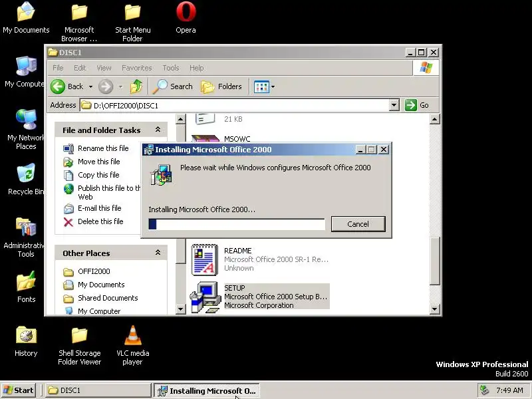The height and width of the screenshot is (399, 532).
Task: Click Rename this file task link
Action: (x=103, y=148)
